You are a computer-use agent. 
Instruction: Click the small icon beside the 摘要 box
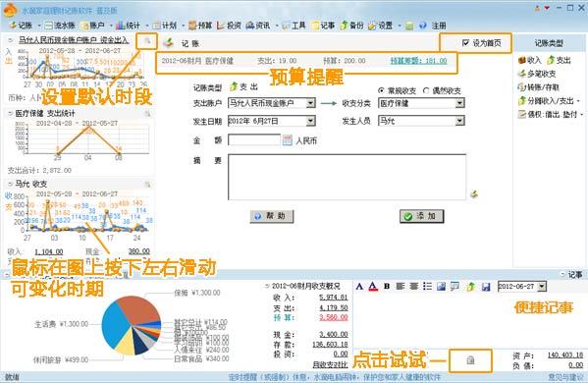pyautogui.click(x=474, y=193)
